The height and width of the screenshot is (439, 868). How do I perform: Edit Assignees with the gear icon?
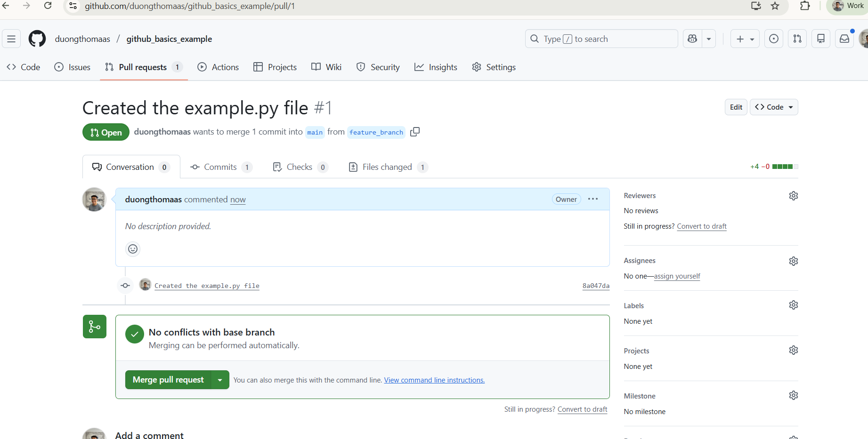pyautogui.click(x=794, y=261)
